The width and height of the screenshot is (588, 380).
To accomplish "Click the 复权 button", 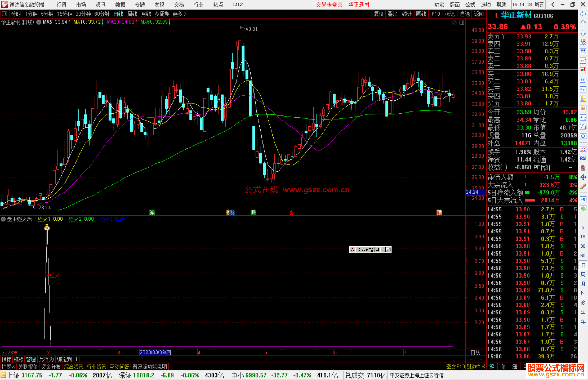I will pyautogui.click(x=378, y=14).
